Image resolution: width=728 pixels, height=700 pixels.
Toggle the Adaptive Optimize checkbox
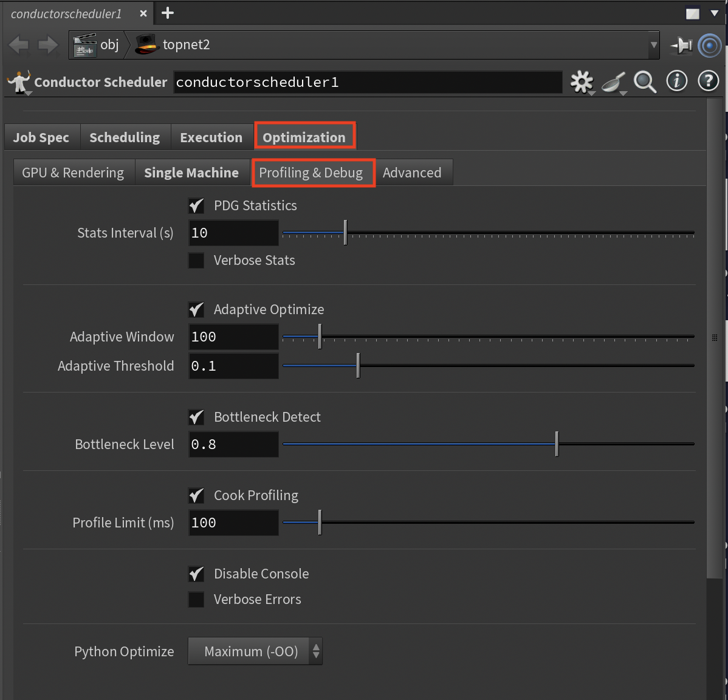196,310
